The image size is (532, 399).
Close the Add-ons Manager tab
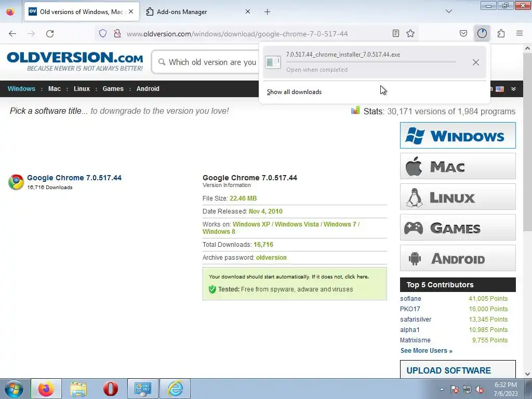tap(248, 12)
